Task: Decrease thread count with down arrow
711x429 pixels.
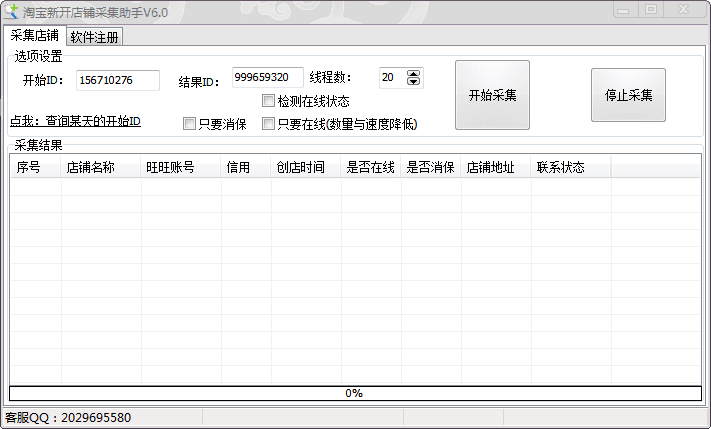Action: 413,82
